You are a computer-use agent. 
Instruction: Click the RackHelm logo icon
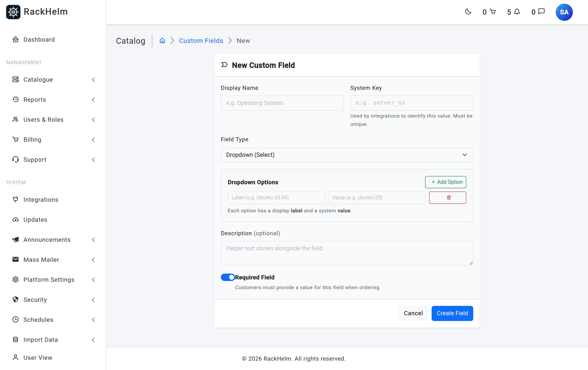point(13,12)
